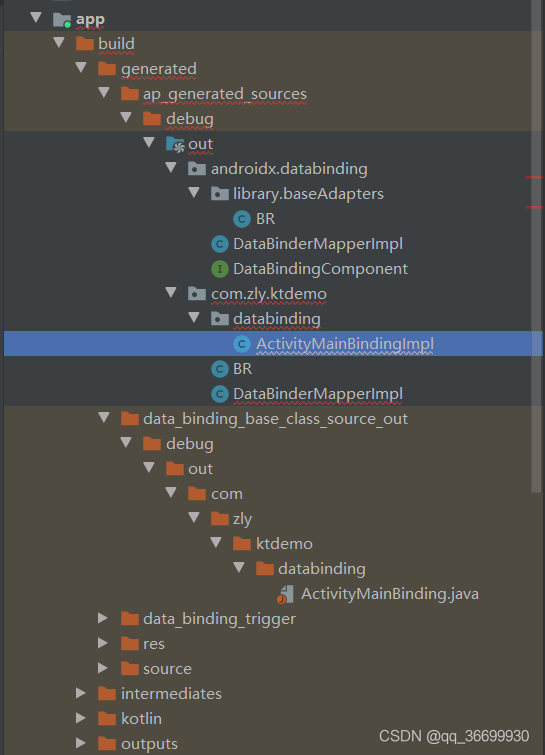
Task: Click the com.zly.ktdemo package icon
Action: pyautogui.click(x=196, y=294)
